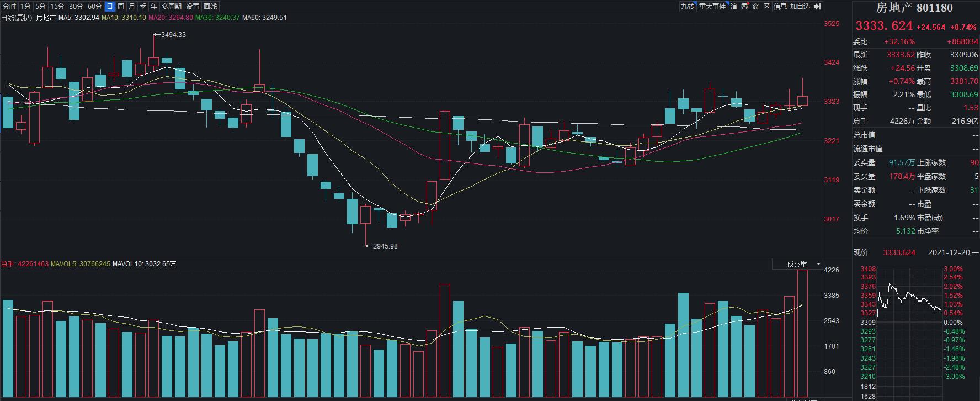
Task: Open the 九转 indicator button
Action: click(x=687, y=7)
